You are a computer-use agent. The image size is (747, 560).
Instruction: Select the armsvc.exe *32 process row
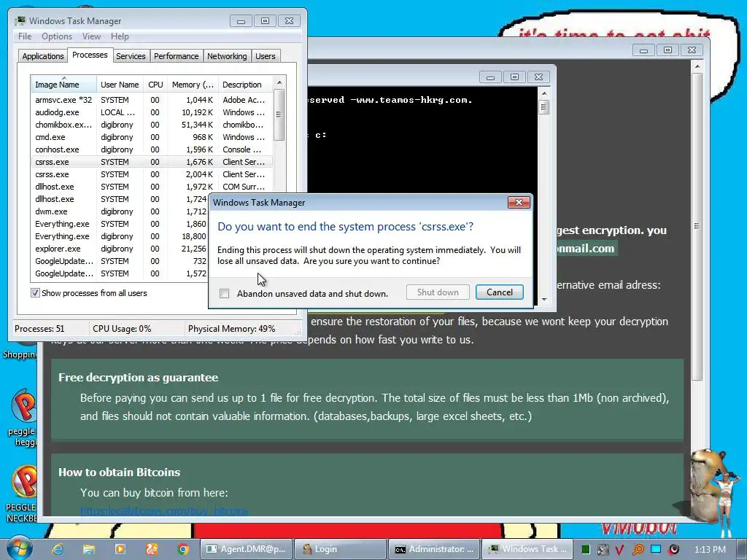point(152,100)
